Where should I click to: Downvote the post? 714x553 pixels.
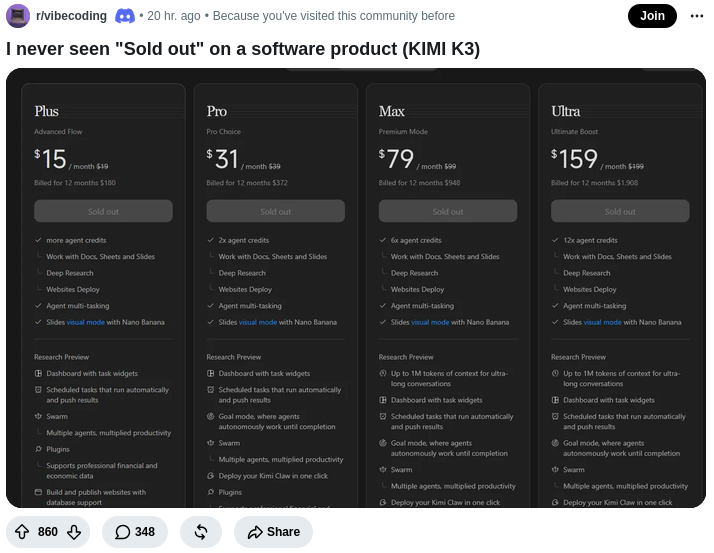[74, 532]
